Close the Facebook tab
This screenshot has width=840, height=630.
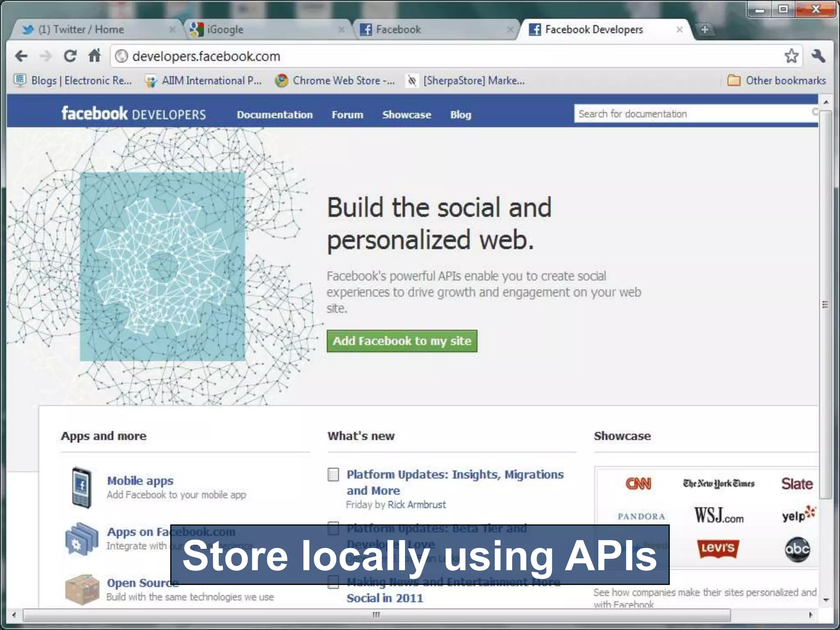click(x=510, y=30)
